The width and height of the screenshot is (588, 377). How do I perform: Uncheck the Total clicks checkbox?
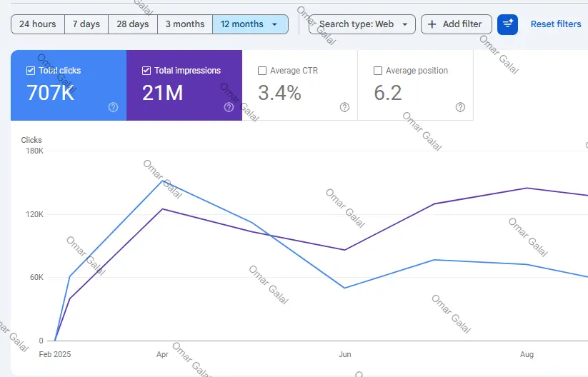tap(31, 71)
